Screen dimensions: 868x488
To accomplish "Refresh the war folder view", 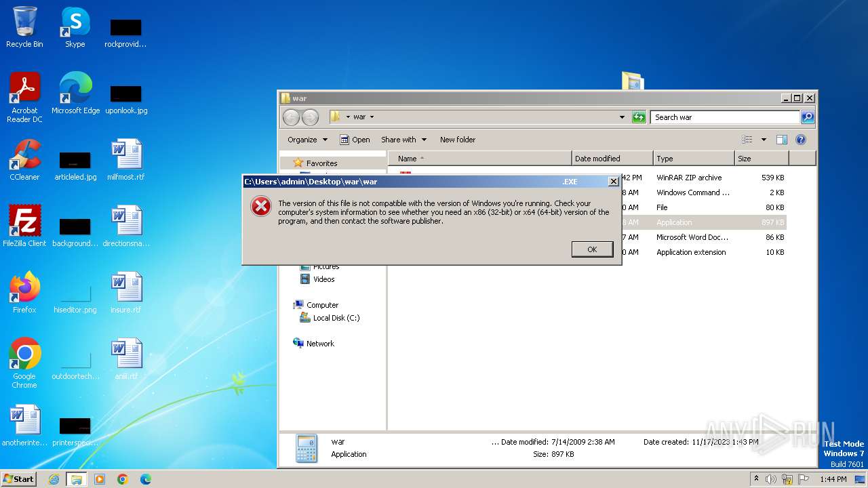I will tap(639, 117).
